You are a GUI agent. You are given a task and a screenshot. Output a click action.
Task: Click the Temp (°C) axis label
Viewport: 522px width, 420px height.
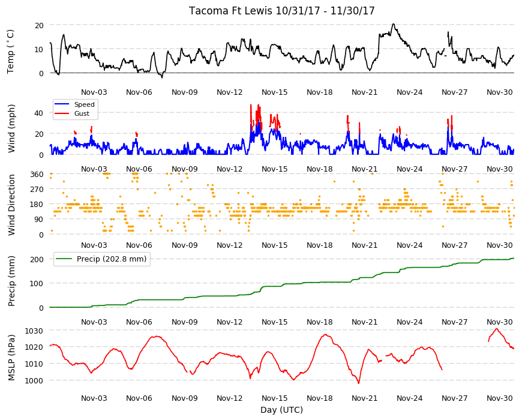(x=11, y=52)
